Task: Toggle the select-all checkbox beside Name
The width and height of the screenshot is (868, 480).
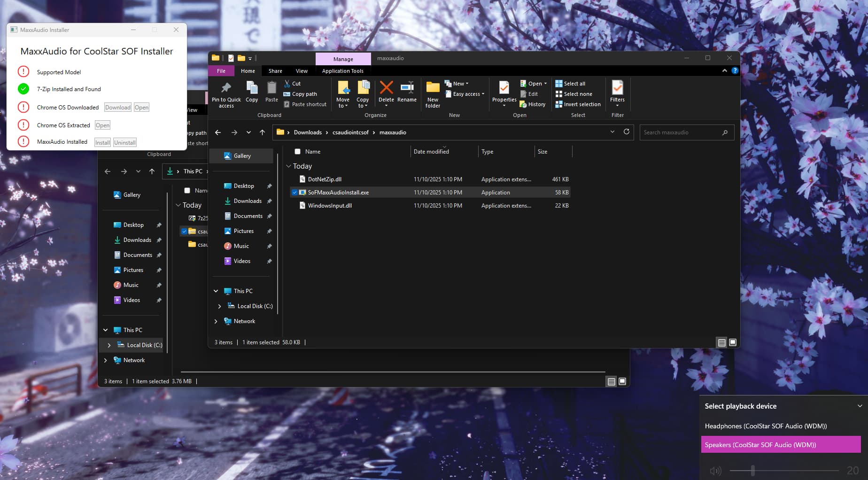Action: [297, 152]
